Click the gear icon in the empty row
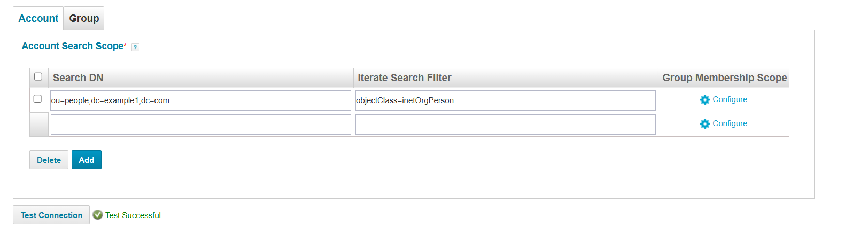The image size is (868, 240). coord(705,124)
